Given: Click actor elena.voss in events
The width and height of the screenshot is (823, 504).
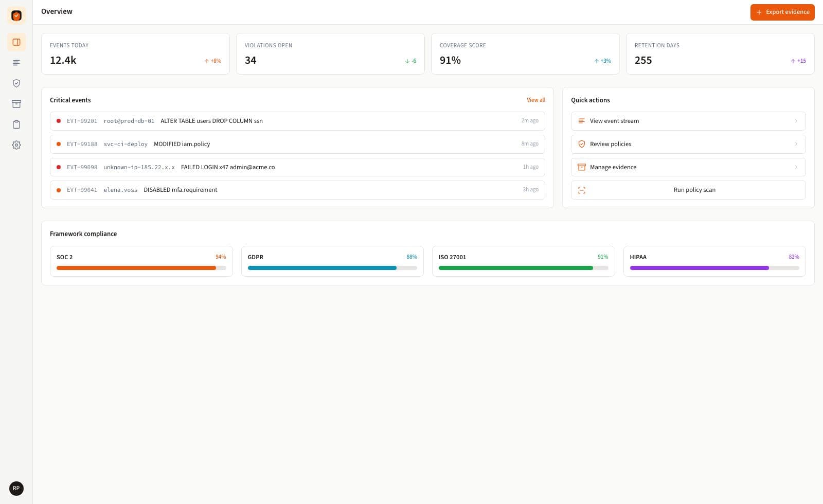Looking at the screenshot, I should point(120,190).
